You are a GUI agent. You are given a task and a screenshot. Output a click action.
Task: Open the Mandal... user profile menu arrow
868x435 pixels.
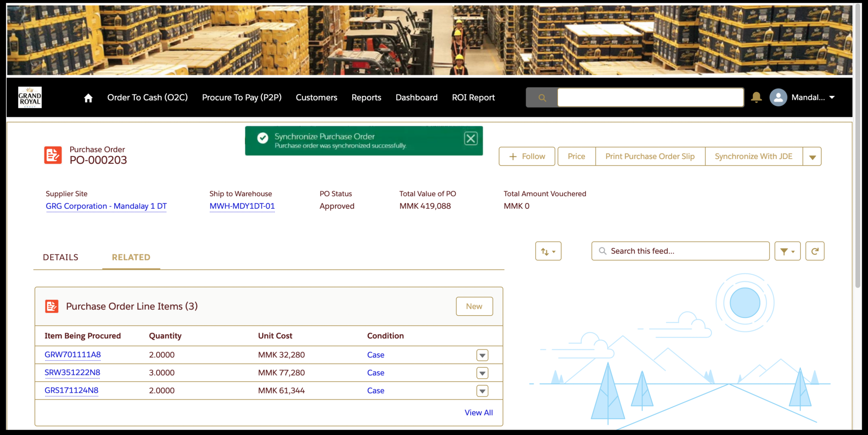coord(832,98)
